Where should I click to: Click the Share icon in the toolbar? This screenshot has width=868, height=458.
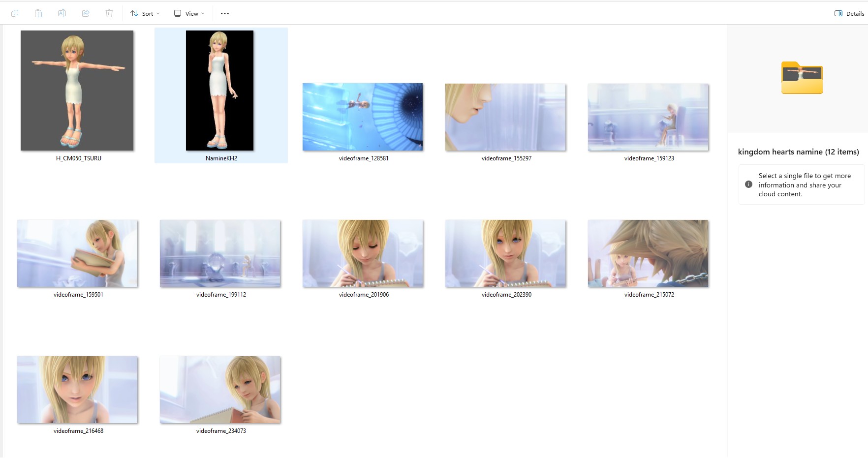coord(86,13)
